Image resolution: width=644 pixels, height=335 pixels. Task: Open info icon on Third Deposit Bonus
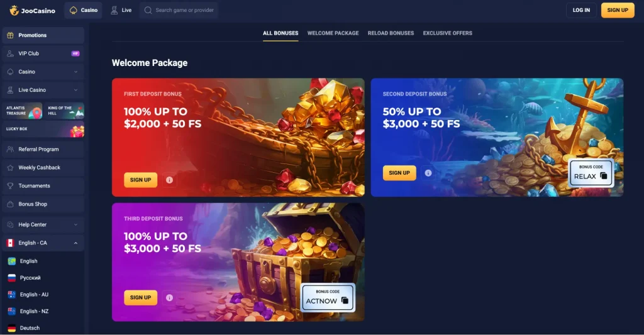[x=169, y=298]
